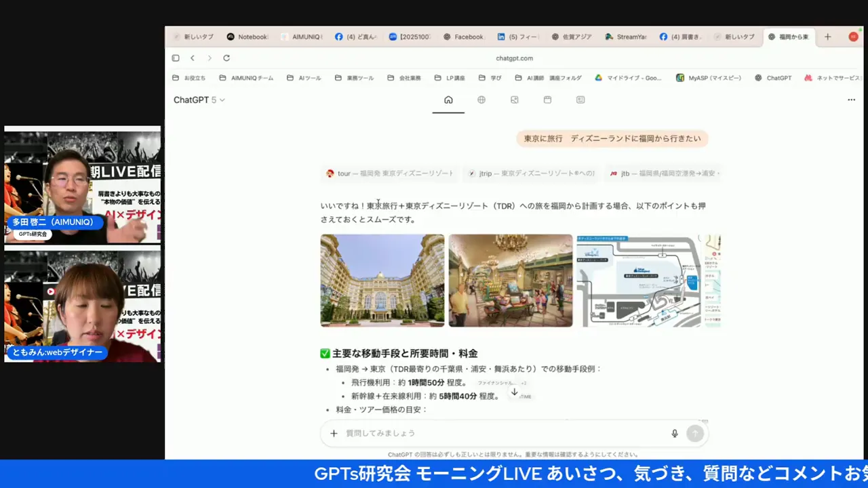Open a new browser tab with plus
Viewport: 868px width, 488px height.
tap(827, 37)
